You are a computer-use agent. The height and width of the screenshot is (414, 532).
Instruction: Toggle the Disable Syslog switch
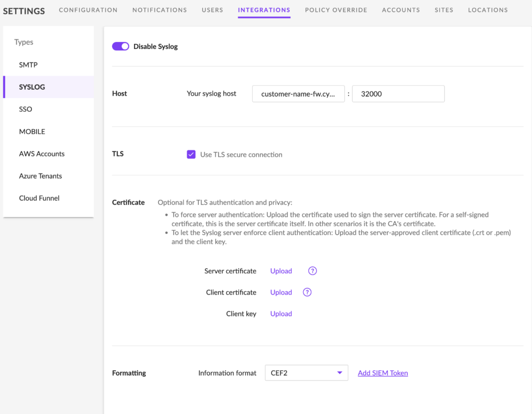120,46
